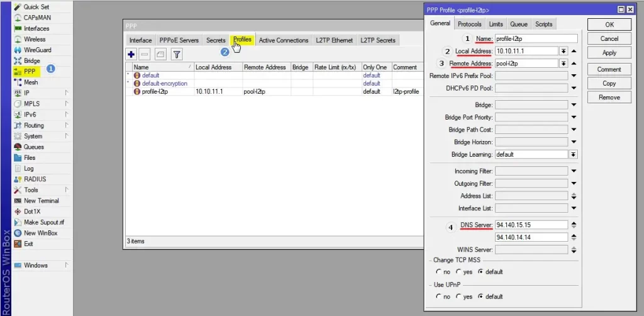Select 'yes' for Use UPnP
Image resolution: width=644 pixels, height=316 pixels.
coord(458,296)
